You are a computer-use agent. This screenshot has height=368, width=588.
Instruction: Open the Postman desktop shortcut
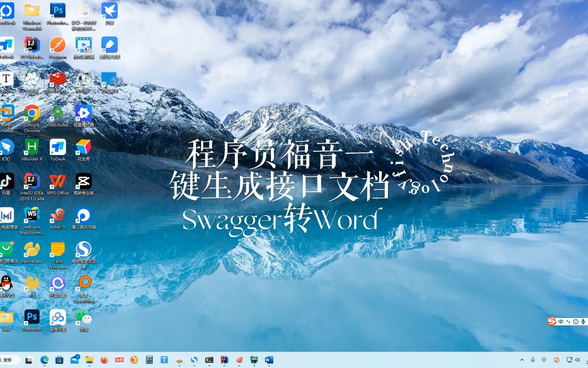tap(58, 48)
